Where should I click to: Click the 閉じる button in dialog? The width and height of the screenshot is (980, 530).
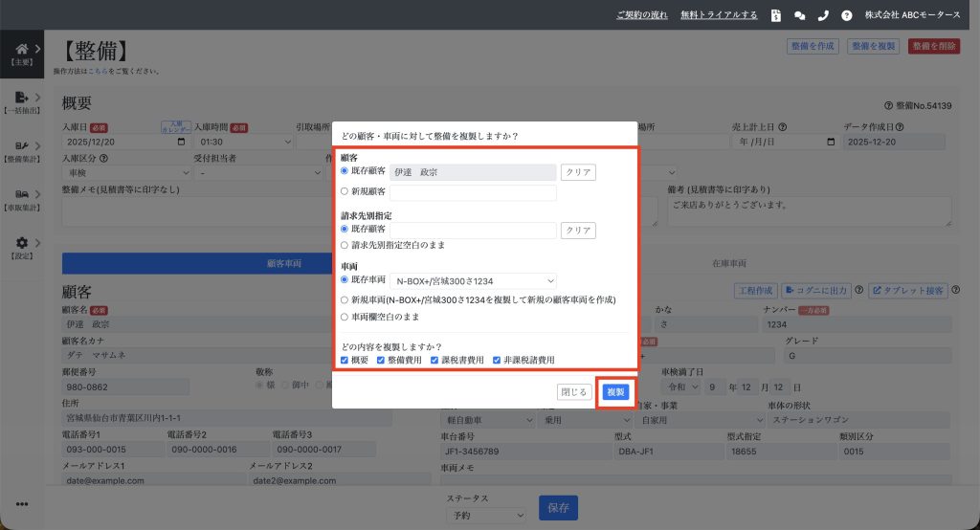pyautogui.click(x=574, y=392)
